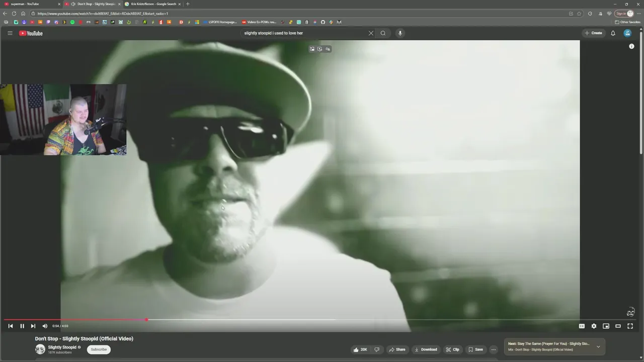644x362 pixels.
Task: Open Other favorites folder
Action: (x=627, y=22)
